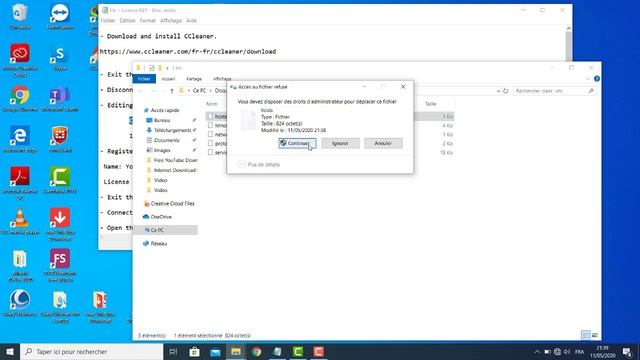Viewport: 640px width, 360px height.
Task: Open the Affichage menu in Notepad
Action: [x=171, y=20]
